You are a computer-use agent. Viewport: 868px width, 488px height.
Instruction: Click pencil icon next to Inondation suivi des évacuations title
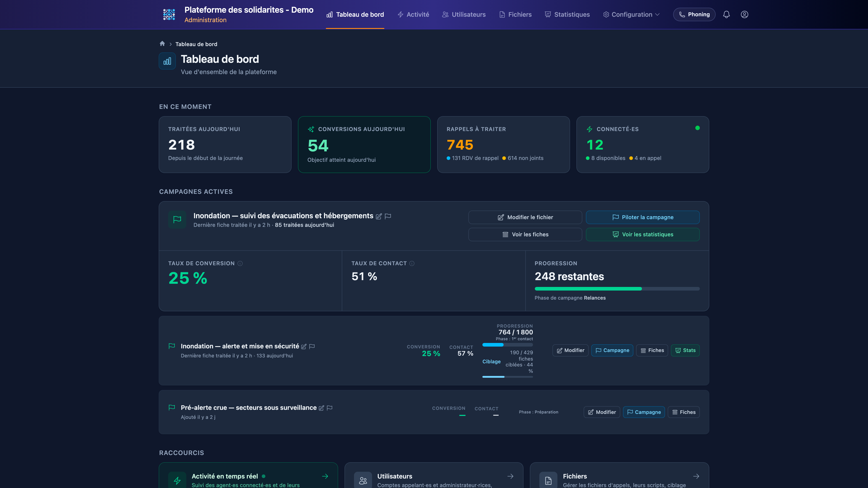[379, 216]
